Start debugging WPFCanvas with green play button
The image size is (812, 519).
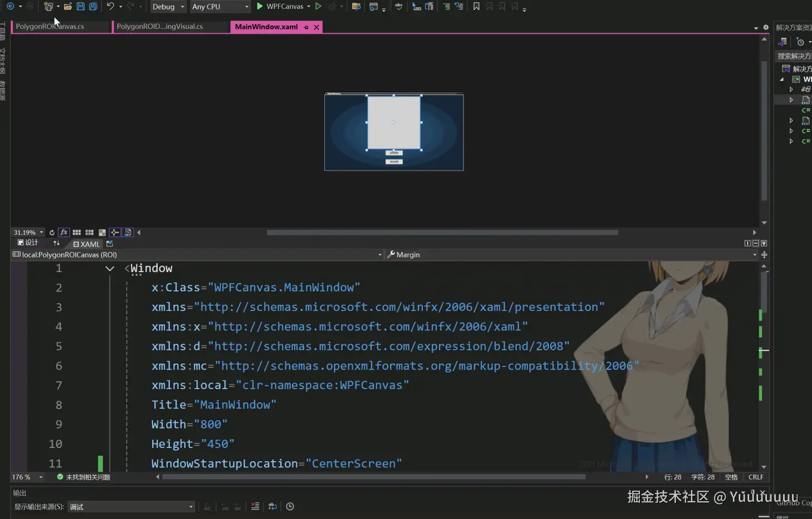260,7
